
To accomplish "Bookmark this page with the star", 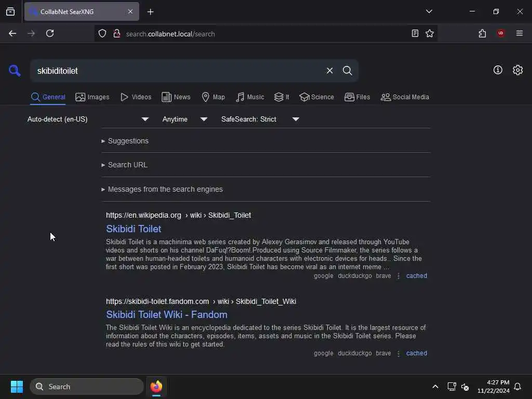I will point(430,33).
